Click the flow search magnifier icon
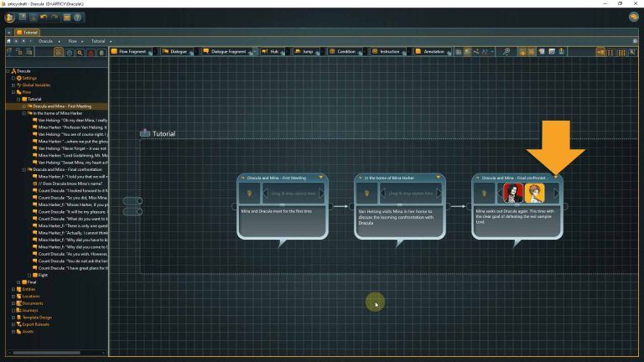 pos(506,52)
